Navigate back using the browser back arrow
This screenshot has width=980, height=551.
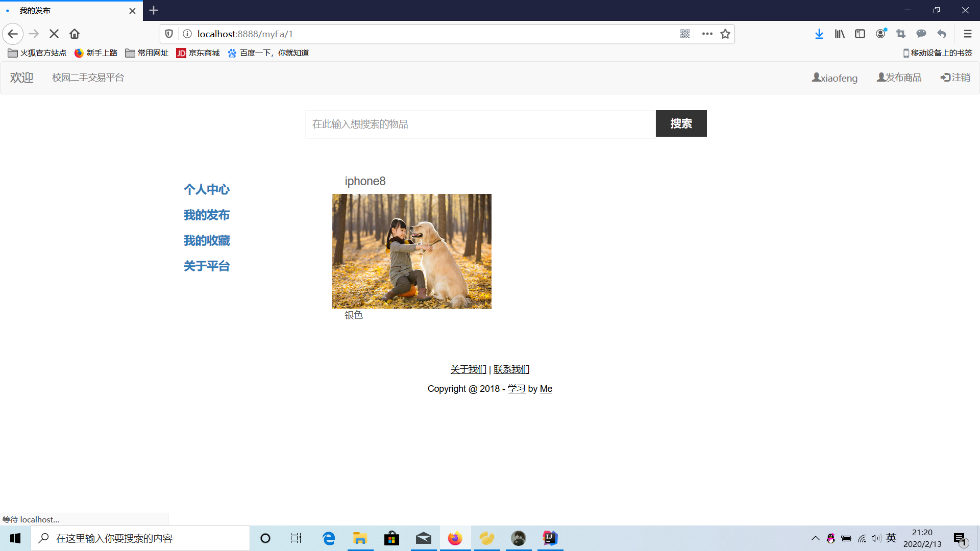pyautogui.click(x=12, y=34)
